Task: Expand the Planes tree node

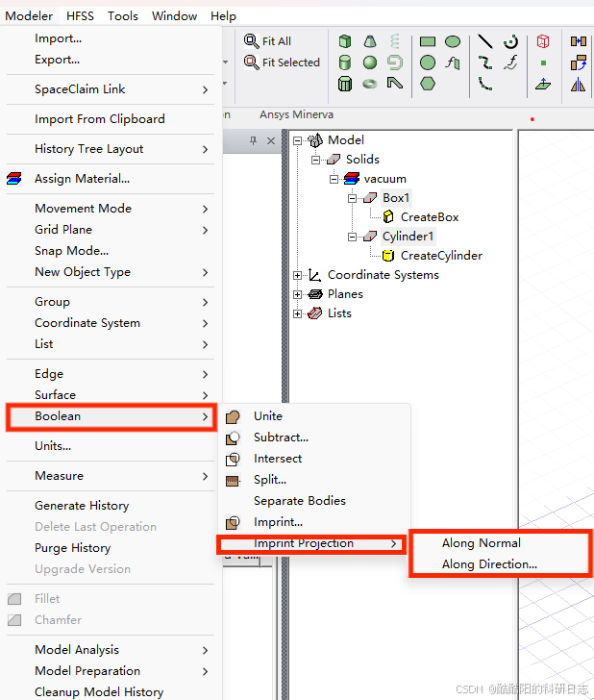Action: [297, 294]
